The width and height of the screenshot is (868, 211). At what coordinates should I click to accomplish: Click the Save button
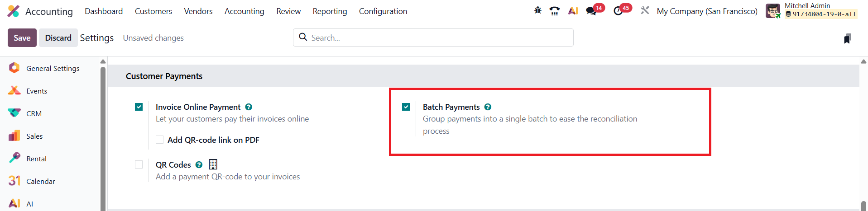click(22, 38)
